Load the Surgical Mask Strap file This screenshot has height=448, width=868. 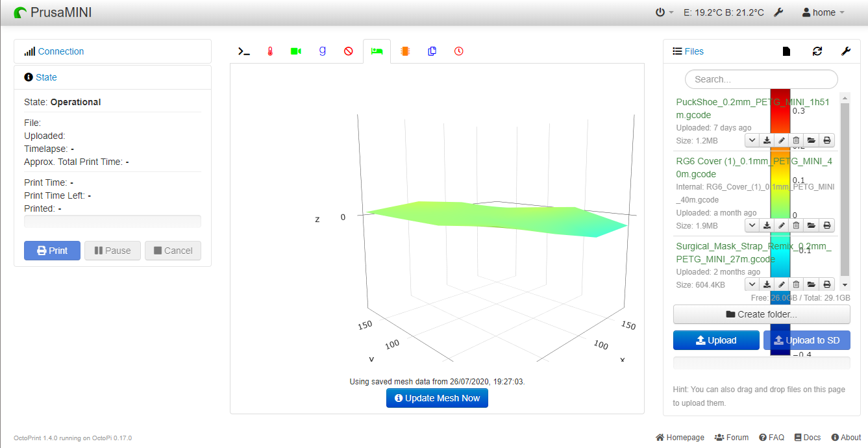(812, 284)
